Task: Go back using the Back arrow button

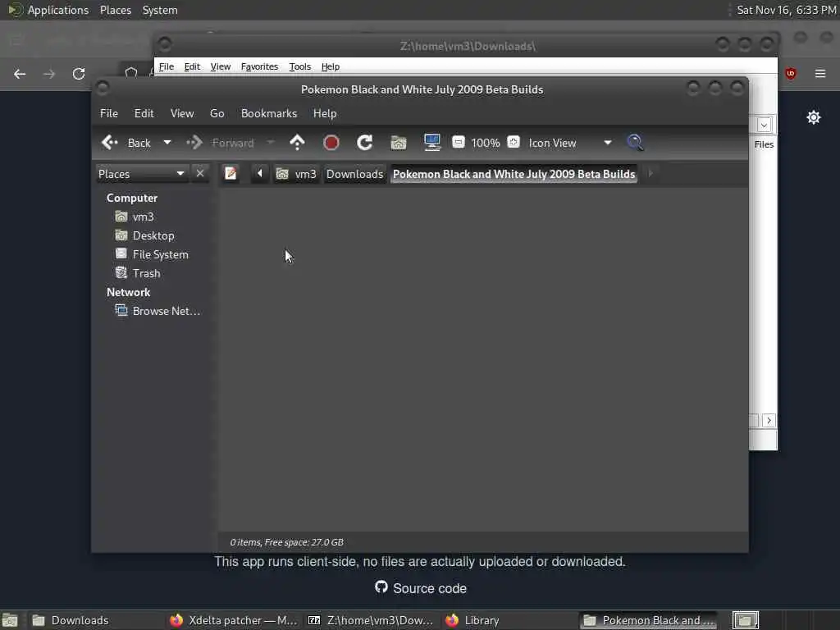Action: [126, 143]
